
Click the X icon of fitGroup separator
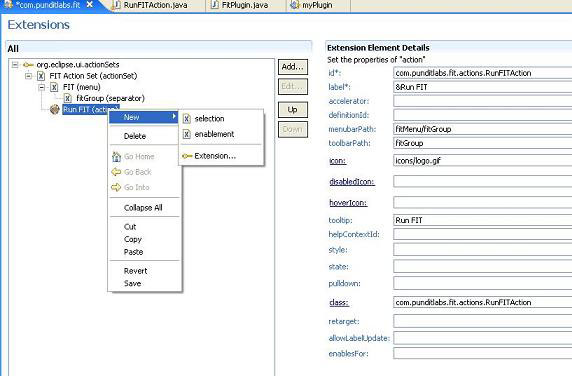pos(67,98)
